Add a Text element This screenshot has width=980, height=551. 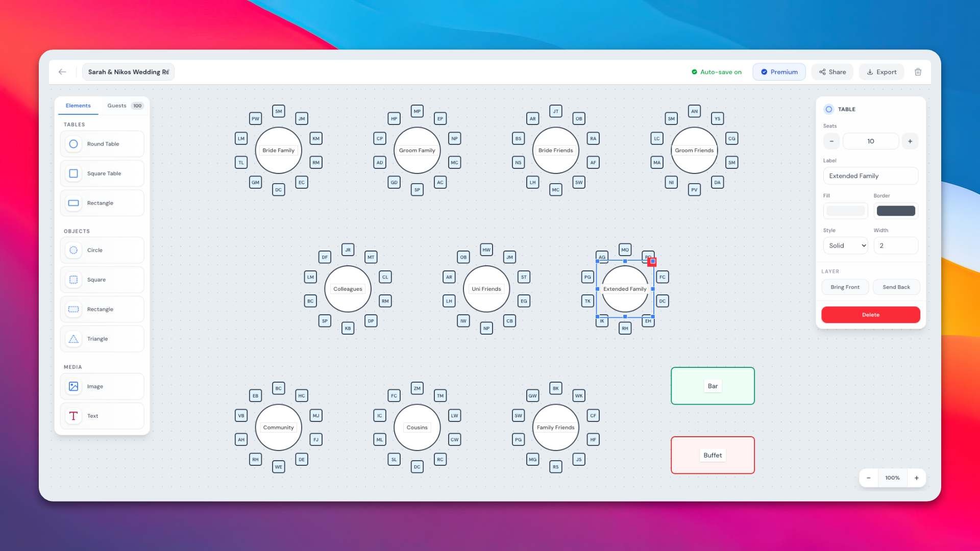coord(102,416)
